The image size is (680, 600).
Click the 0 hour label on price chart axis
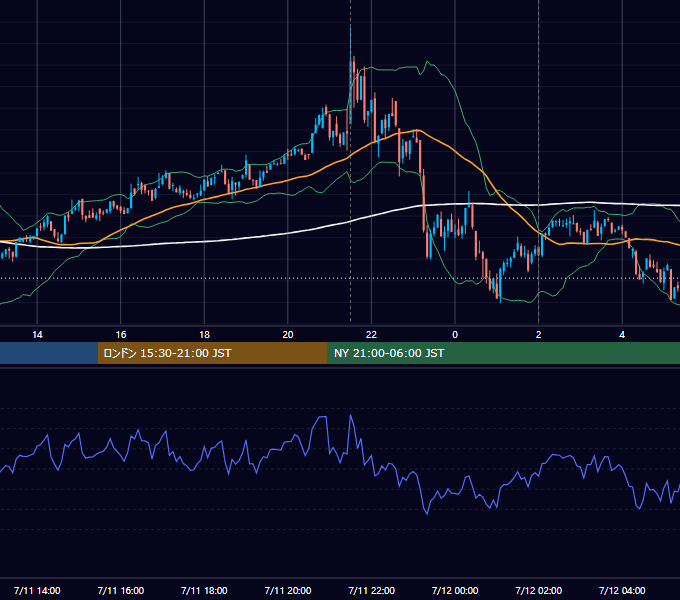tap(455, 335)
